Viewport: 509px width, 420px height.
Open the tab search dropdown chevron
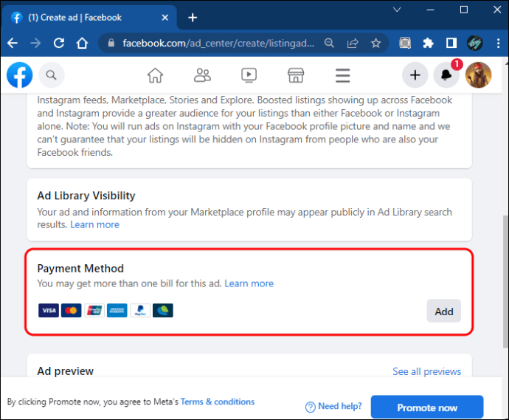tap(397, 10)
